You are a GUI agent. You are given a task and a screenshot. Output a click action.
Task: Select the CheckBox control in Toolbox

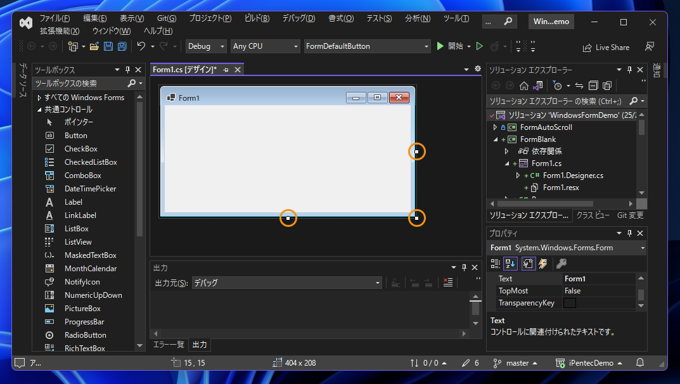tap(81, 149)
